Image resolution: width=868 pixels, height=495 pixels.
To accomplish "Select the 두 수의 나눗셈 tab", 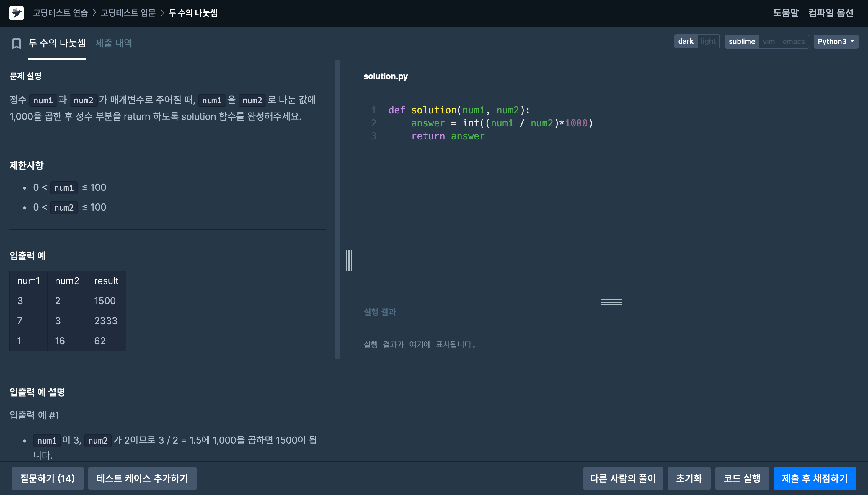I will tap(57, 43).
